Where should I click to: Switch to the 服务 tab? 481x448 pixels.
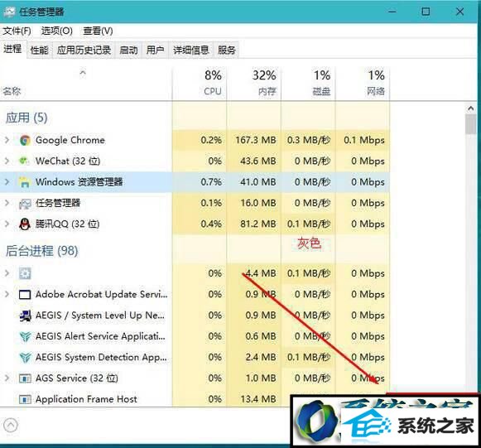(227, 50)
